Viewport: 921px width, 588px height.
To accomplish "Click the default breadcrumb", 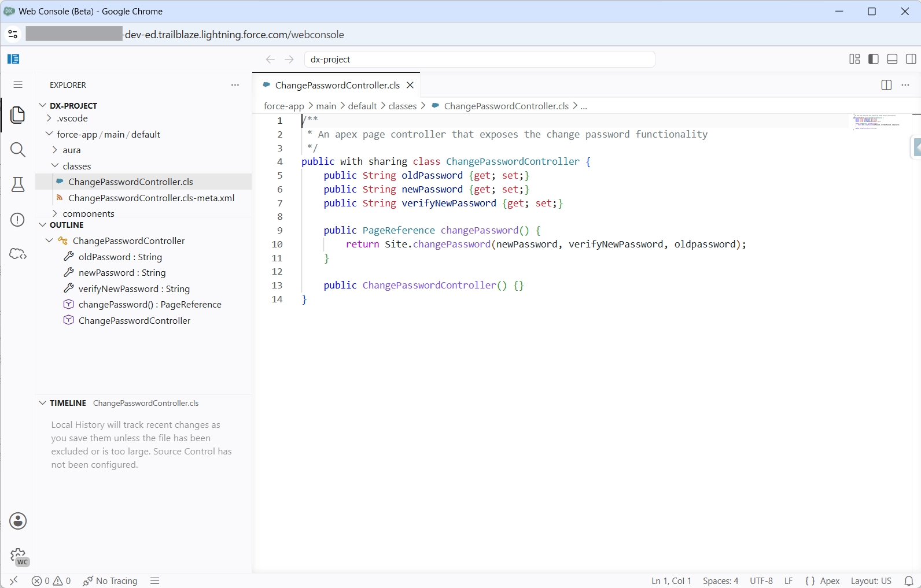I will point(362,106).
